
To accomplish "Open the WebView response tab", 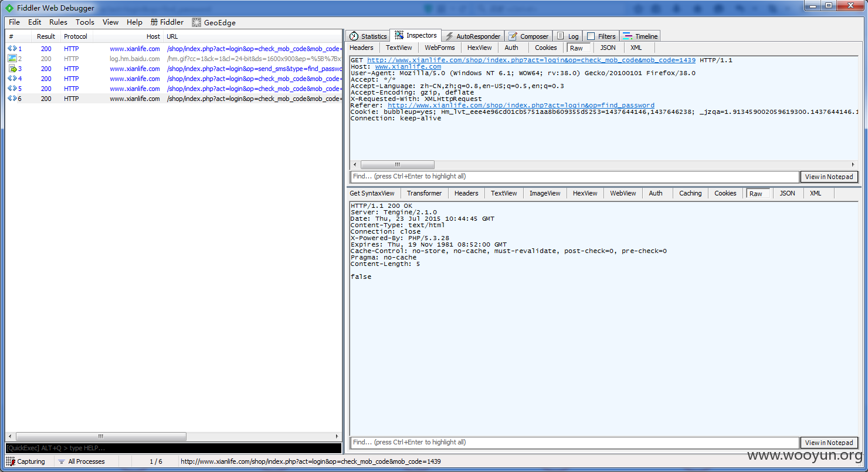I will point(623,193).
